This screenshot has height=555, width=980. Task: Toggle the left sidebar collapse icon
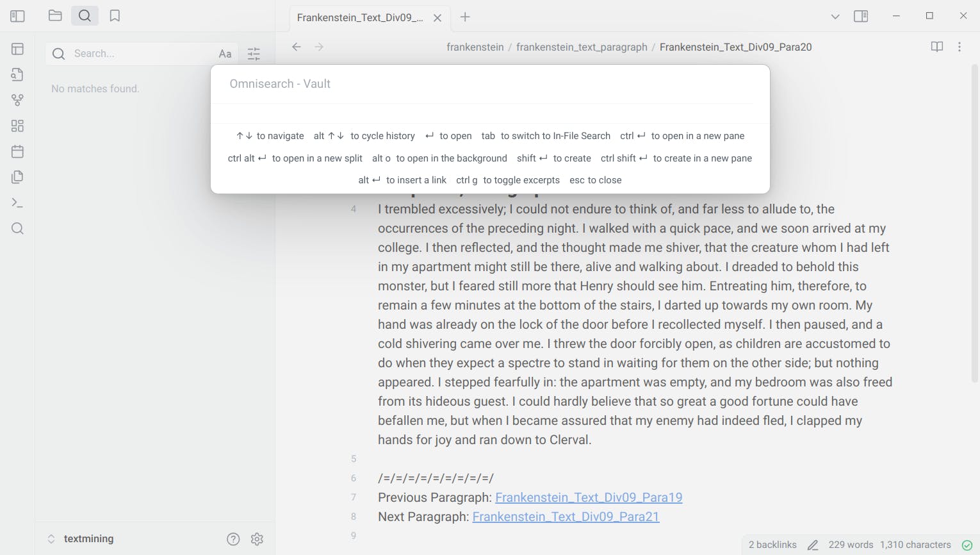17,16
